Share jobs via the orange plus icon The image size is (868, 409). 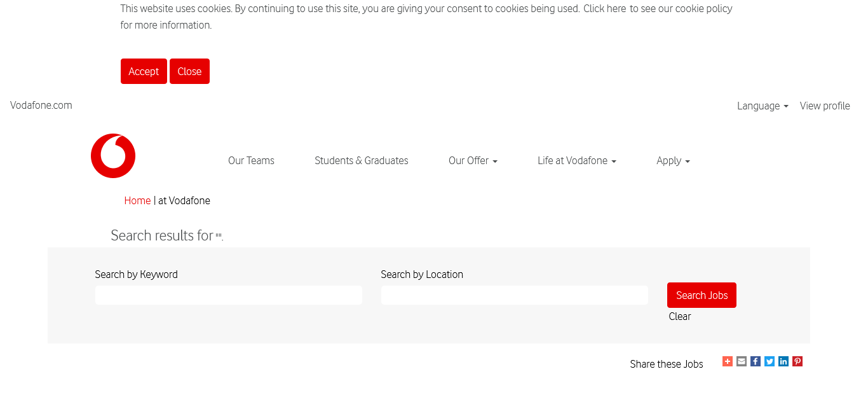(728, 361)
